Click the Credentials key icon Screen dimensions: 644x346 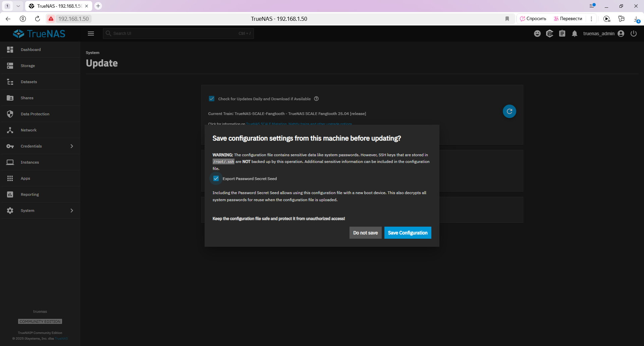pyautogui.click(x=10, y=146)
